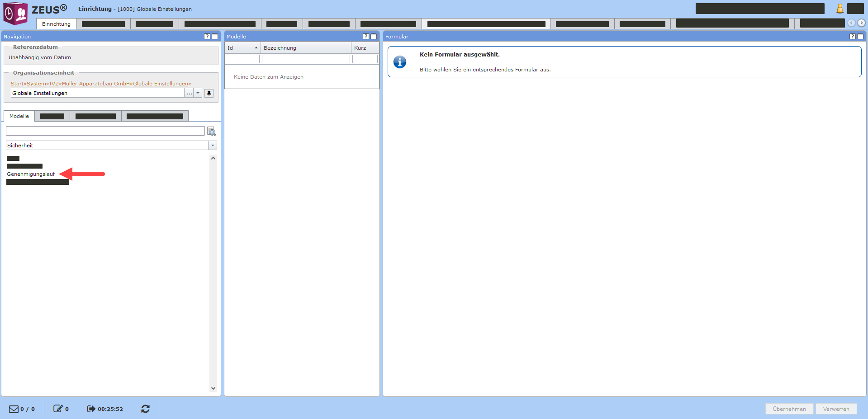
Task: Collapse the Modelle panel with its window icon
Action: (x=374, y=37)
